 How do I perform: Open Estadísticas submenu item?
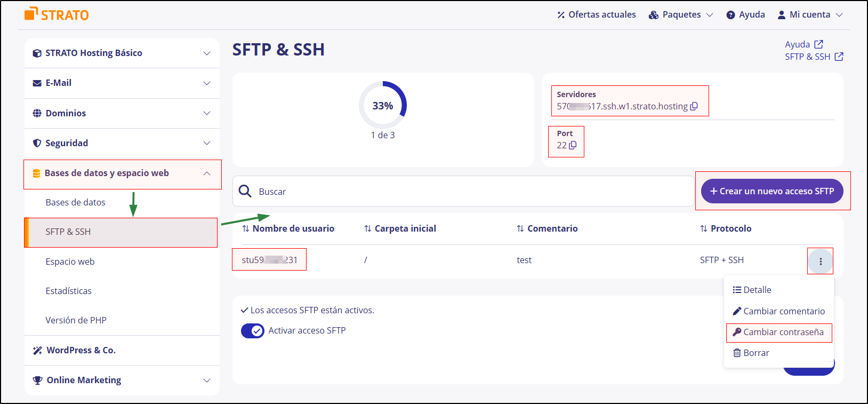coord(69,291)
